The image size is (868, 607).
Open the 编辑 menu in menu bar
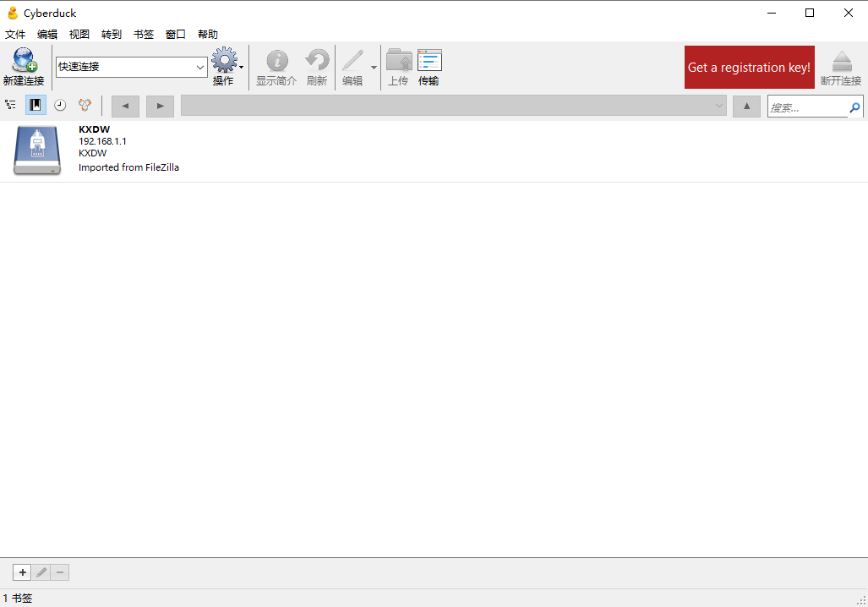[47, 35]
